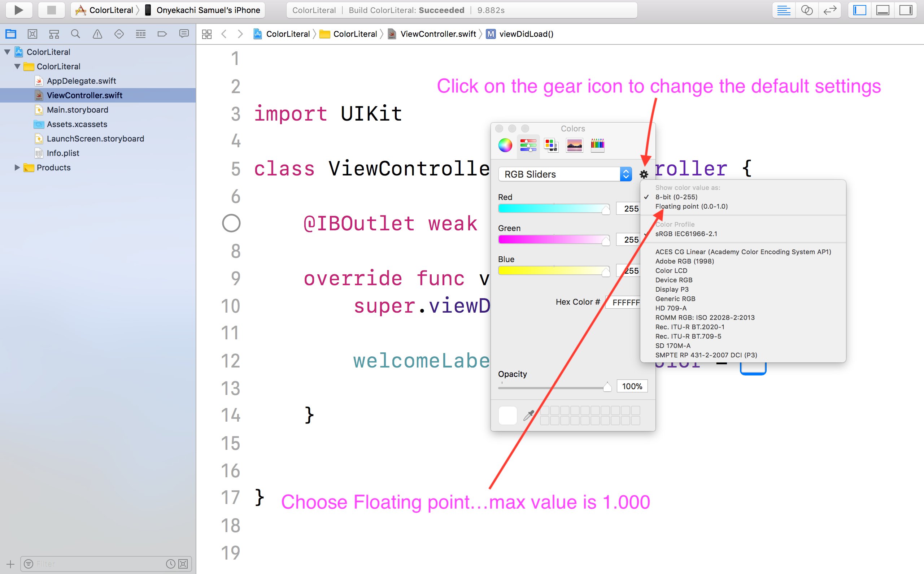Stop the running build
Viewport: 924px width, 574px height.
(x=52, y=10)
